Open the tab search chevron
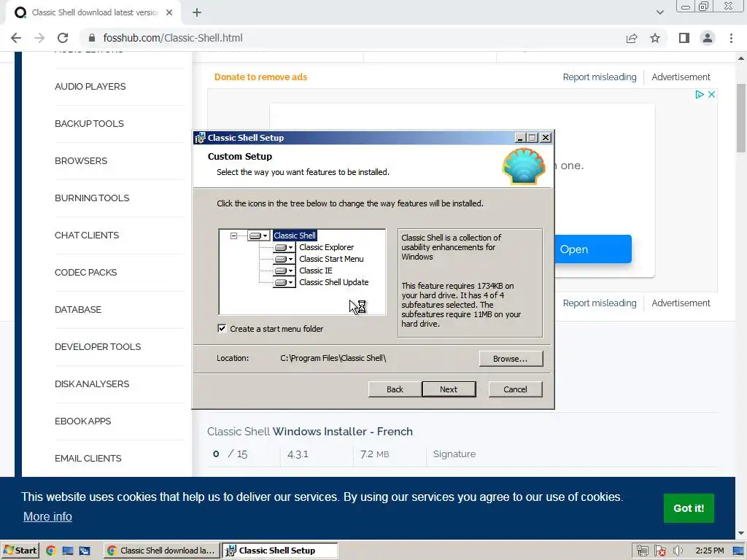This screenshot has width=747, height=560. click(659, 12)
